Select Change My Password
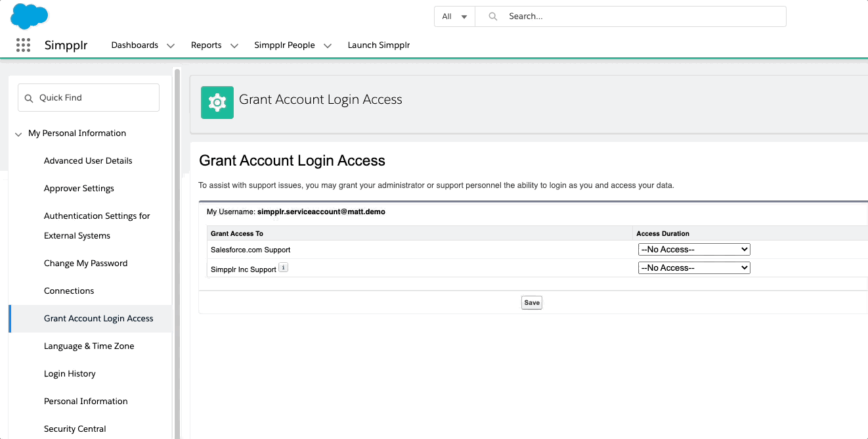Screen dimensions: 868x439 [85, 264]
